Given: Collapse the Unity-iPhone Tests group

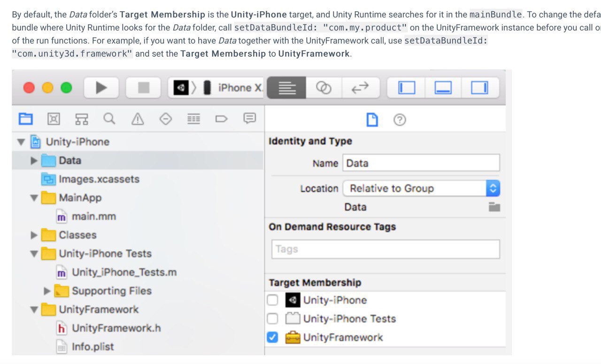Looking at the screenshot, I should coord(34,254).
